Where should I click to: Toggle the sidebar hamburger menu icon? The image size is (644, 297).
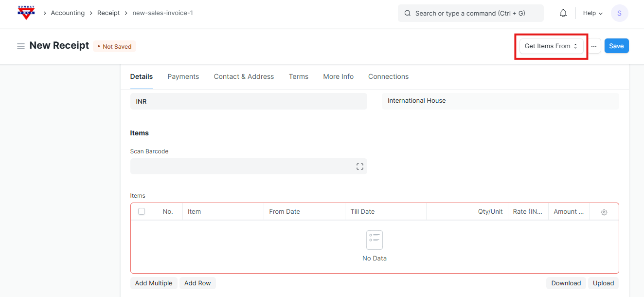pos(21,46)
